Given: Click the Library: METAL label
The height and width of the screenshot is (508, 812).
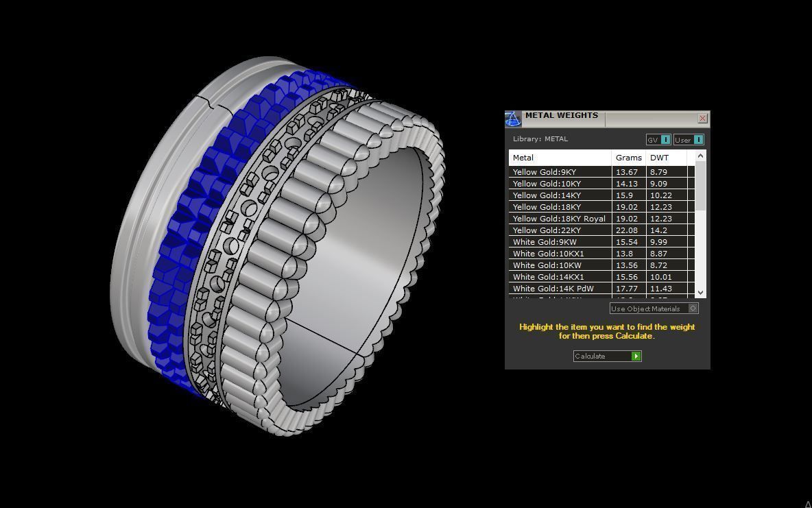Looking at the screenshot, I should click(540, 138).
